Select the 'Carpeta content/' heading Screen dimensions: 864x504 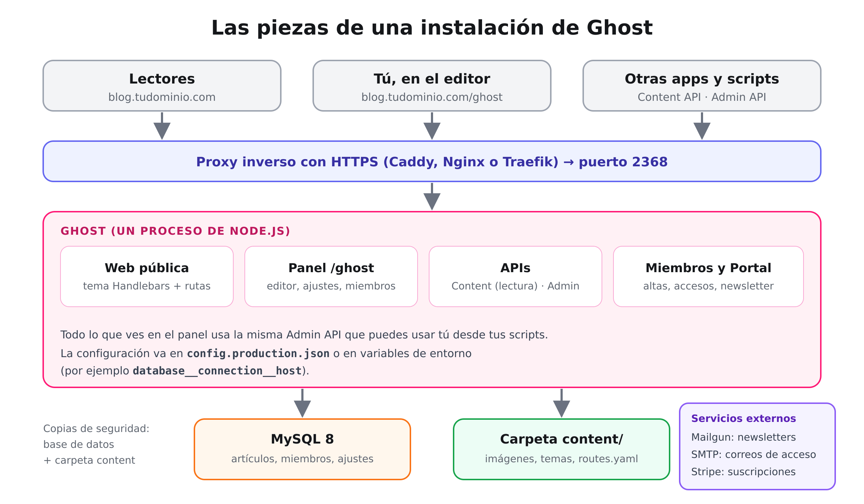coord(562,439)
